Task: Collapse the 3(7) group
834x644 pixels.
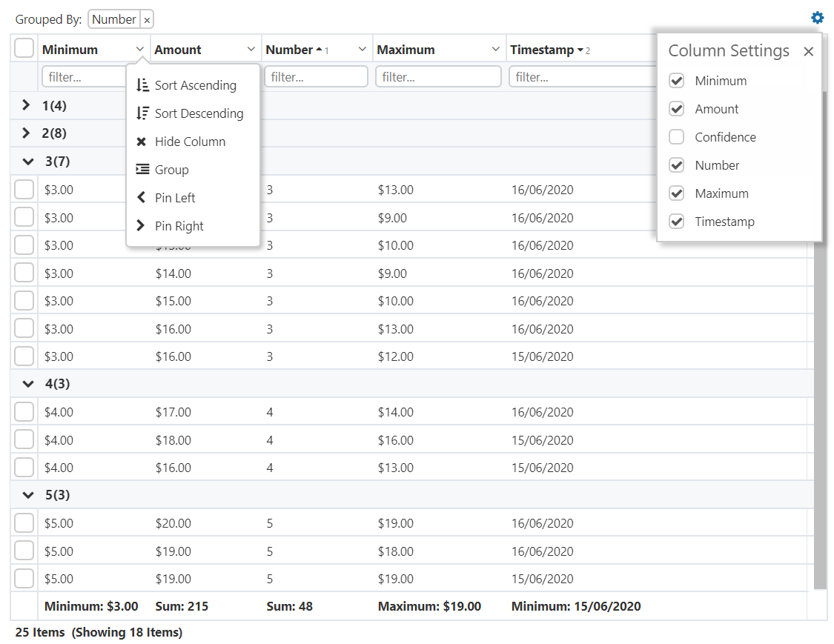Action: point(28,161)
